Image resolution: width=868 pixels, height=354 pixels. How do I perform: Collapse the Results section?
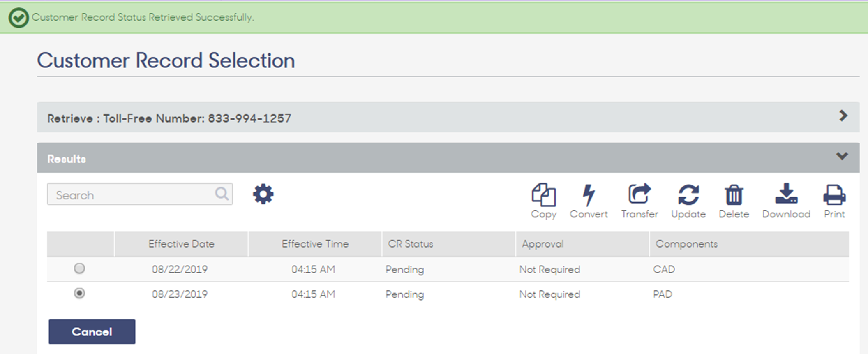pyautogui.click(x=842, y=156)
